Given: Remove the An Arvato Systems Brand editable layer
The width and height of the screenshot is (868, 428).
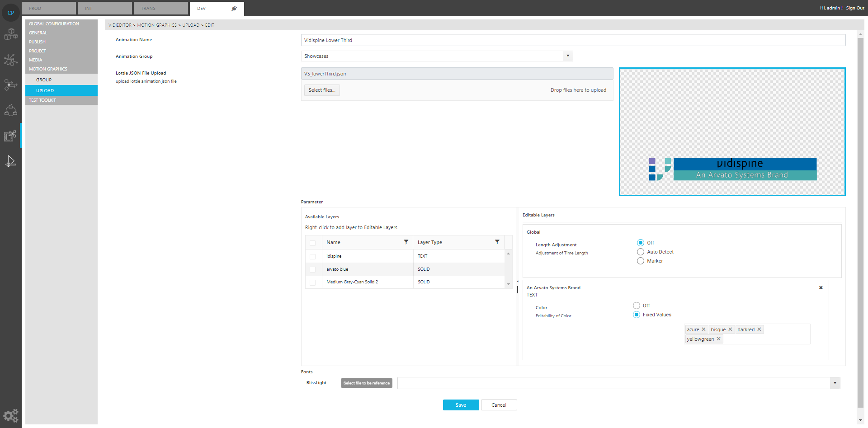Looking at the screenshot, I should tap(821, 288).
